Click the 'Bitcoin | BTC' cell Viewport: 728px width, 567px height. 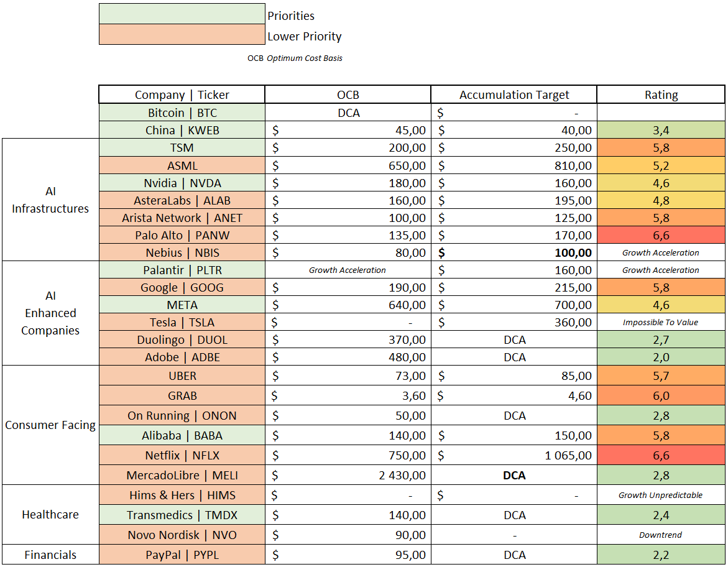pyautogui.click(x=182, y=113)
